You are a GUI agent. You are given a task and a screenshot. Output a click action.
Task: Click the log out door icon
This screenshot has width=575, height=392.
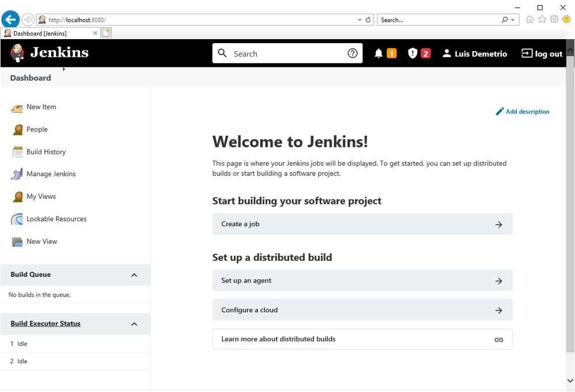[527, 54]
